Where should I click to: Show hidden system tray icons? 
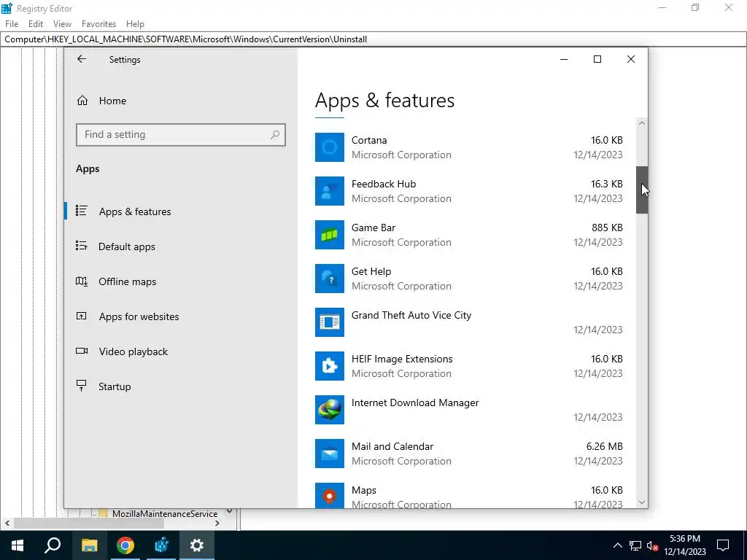pos(617,545)
